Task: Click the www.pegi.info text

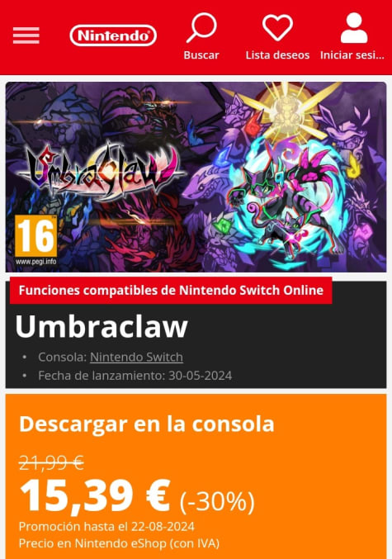Action: (x=35, y=262)
